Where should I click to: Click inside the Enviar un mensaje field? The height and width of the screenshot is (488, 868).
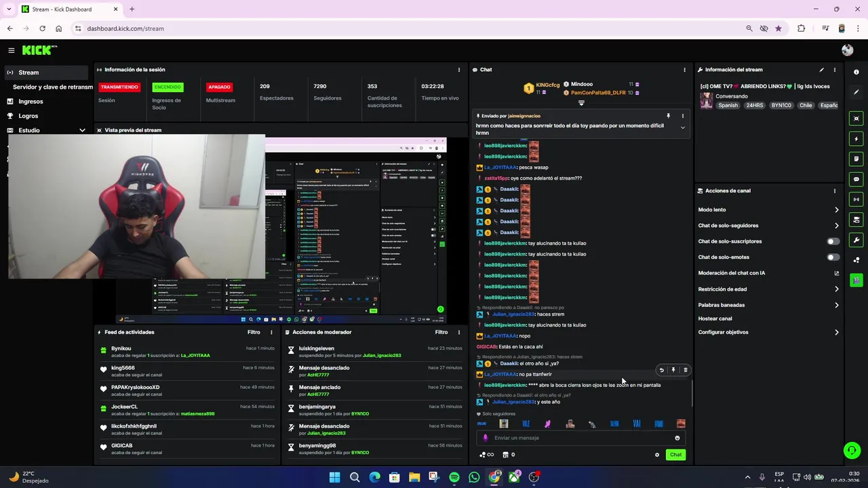pos(580,438)
